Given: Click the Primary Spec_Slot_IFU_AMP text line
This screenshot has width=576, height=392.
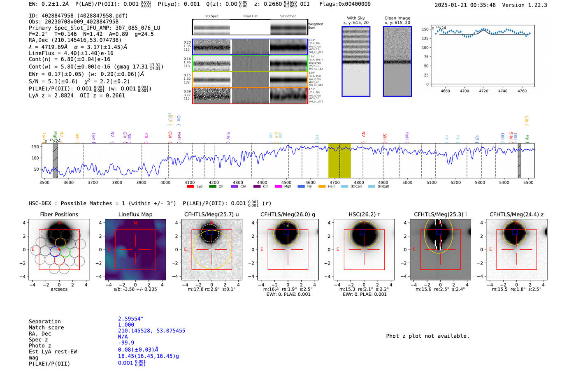Looking at the screenshot, I should click(x=95, y=28).
